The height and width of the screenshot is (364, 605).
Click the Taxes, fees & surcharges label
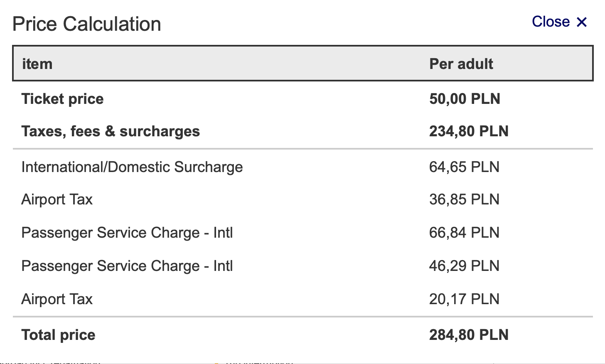point(111,131)
